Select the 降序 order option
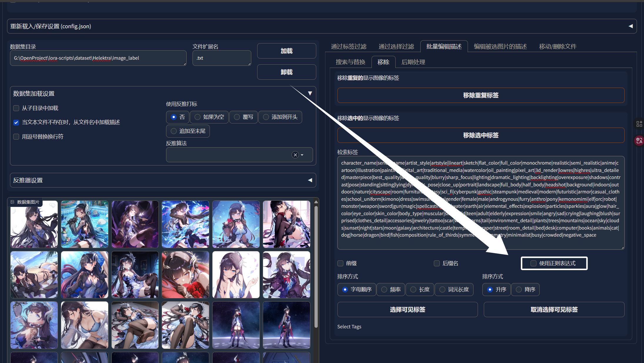The width and height of the screenshot is (644, 363). click(525, 290)
